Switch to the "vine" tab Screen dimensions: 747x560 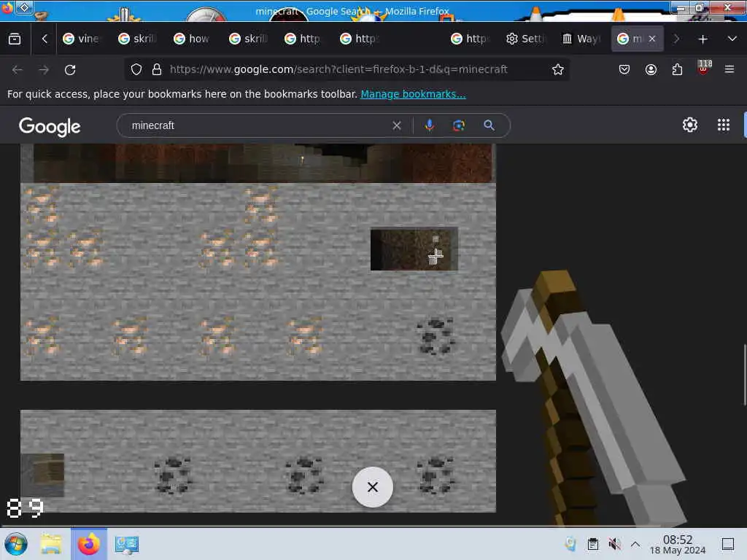coord(82,39)
